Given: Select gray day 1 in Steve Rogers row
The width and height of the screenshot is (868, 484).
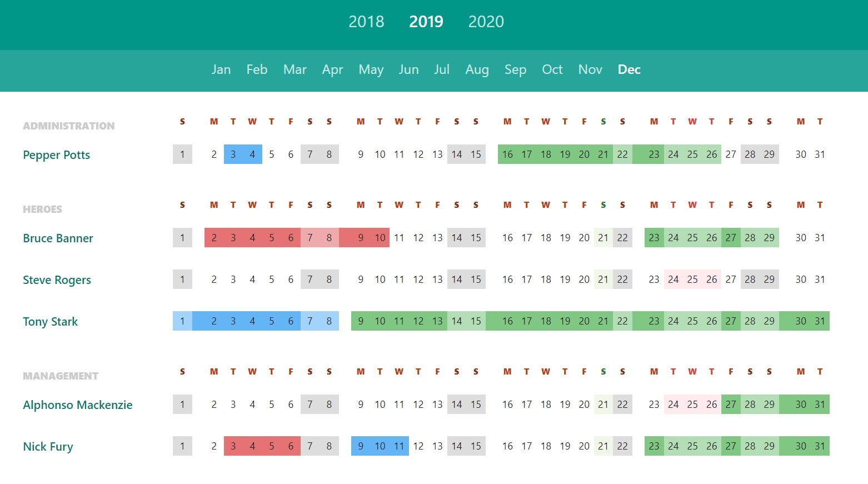Looking at the screenshot, I should coord(182,279).
